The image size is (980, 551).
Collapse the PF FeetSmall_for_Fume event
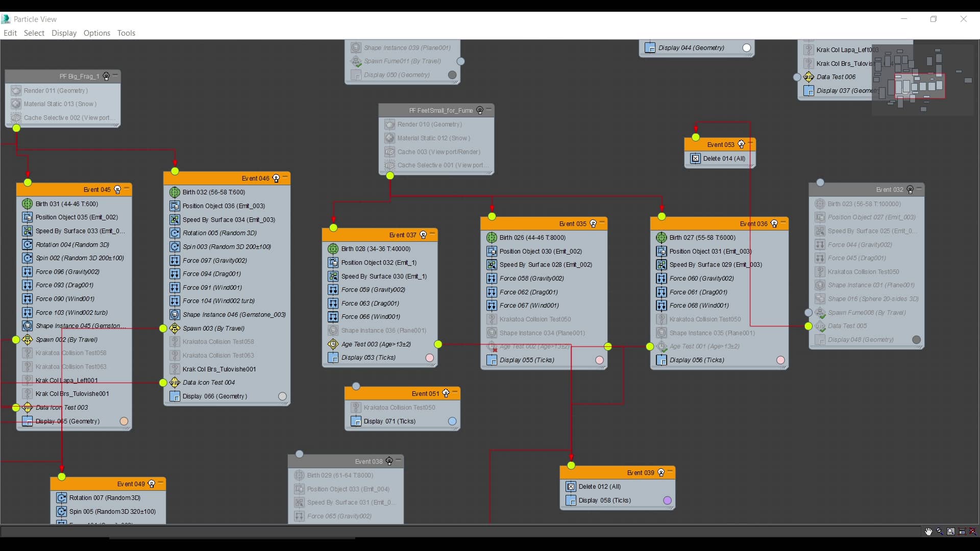pyautogui.click(x=488, y=110)
